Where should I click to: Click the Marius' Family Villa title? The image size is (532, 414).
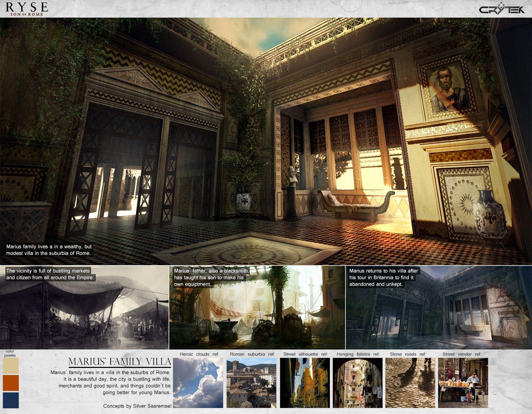click(x=120, y=362)
